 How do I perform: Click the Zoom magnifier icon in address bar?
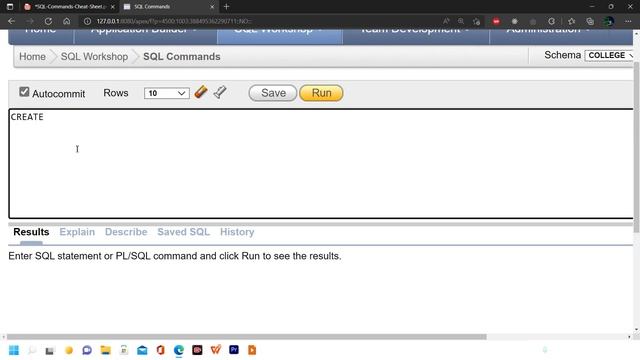(x=461, y=21)
